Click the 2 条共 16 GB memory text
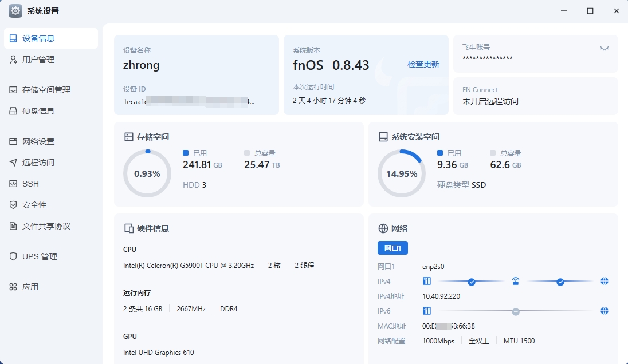The width and height of the screenshot is (628, 364). (143, 309)
